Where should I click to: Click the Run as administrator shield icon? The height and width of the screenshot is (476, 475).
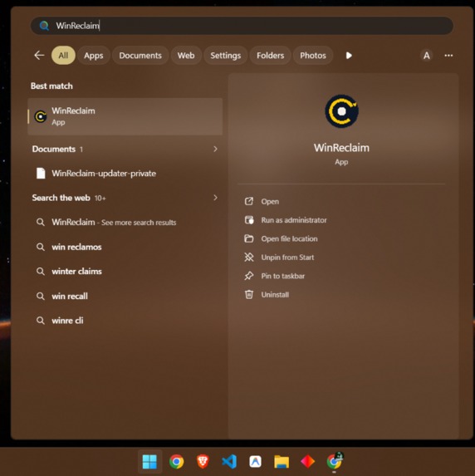[249, 220]
